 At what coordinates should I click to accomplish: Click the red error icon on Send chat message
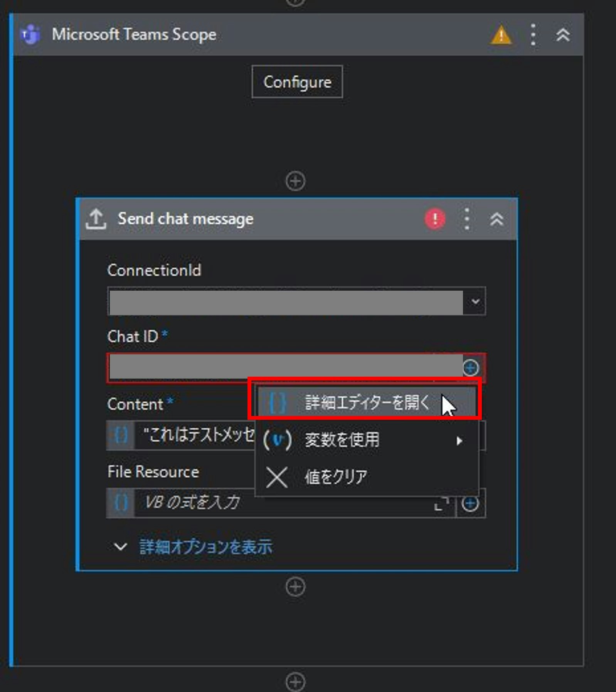(x=435, y=219)
